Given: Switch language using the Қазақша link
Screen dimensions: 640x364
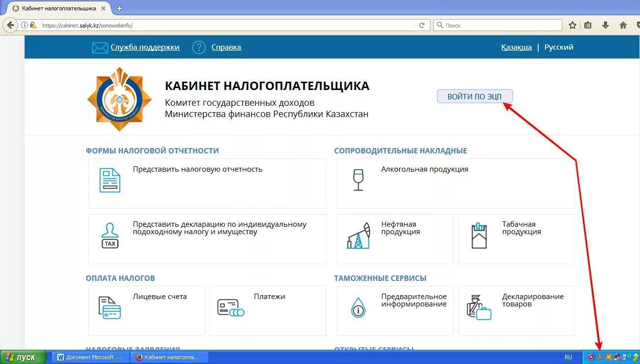Looking at the screenshot, I should (x=516, y=47).
